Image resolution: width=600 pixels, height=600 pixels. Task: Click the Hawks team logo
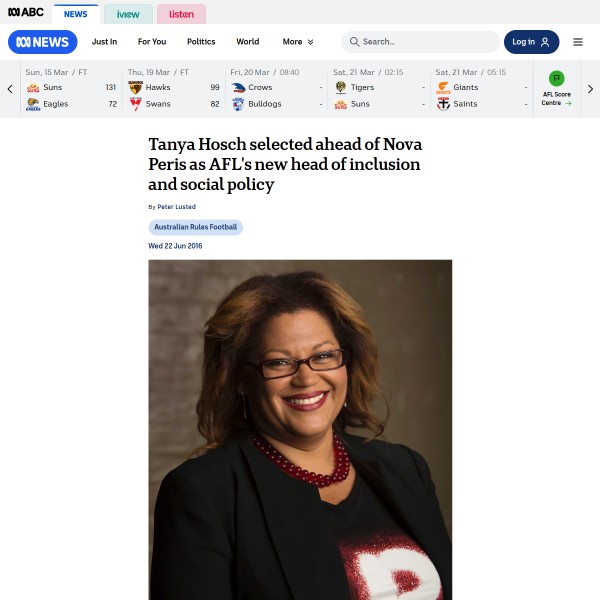[135, 88]
